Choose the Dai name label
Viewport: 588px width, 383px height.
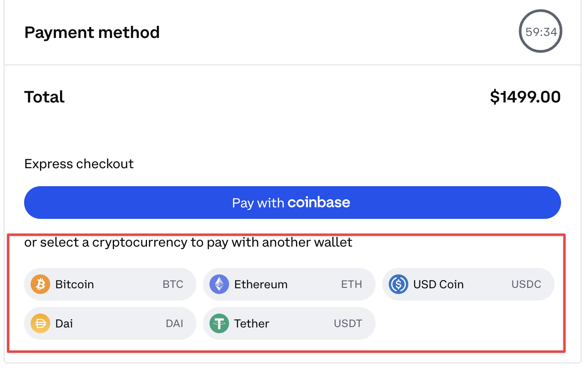[64, 323]
